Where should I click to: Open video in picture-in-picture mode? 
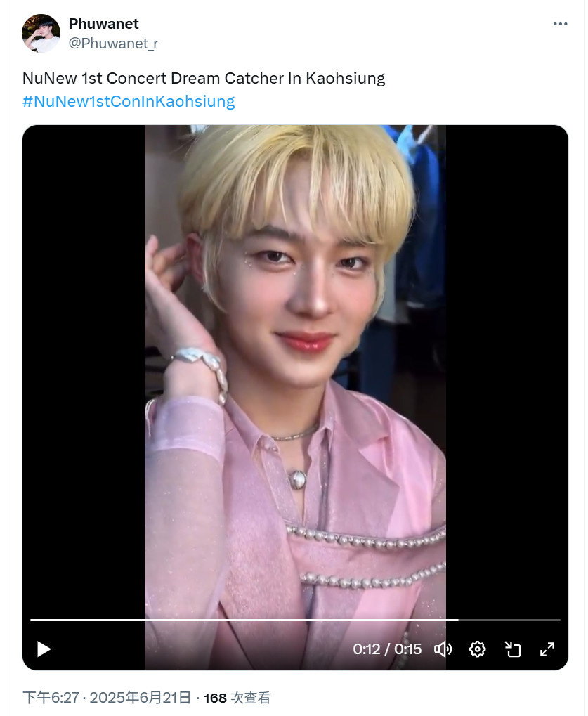pyautogui.click(x=512, y=649)
